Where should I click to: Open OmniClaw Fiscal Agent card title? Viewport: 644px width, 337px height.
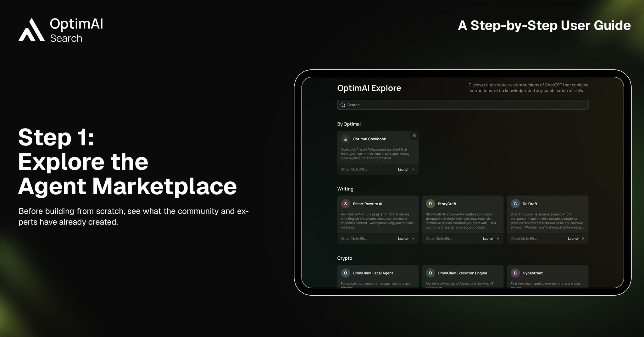click(373, 273)
